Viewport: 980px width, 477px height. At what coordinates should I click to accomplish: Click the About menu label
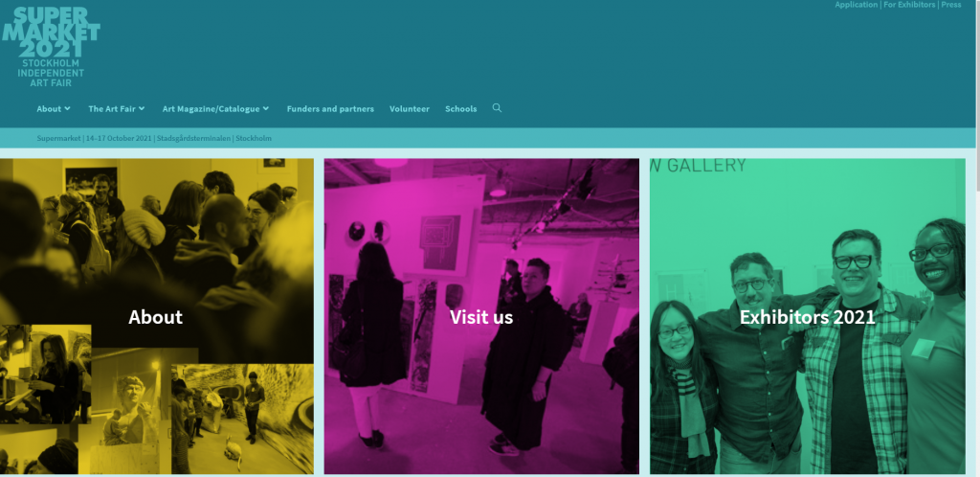tap(49, 109)
